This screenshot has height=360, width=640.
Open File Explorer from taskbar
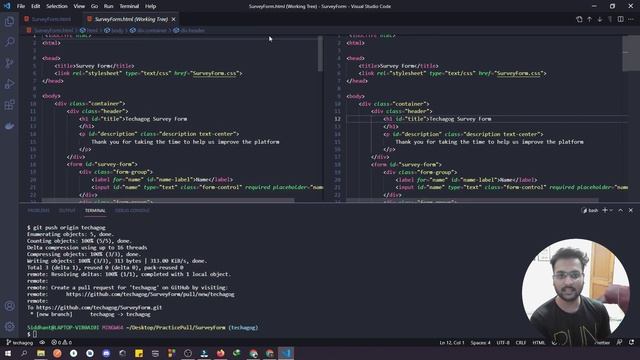point(41,353)
